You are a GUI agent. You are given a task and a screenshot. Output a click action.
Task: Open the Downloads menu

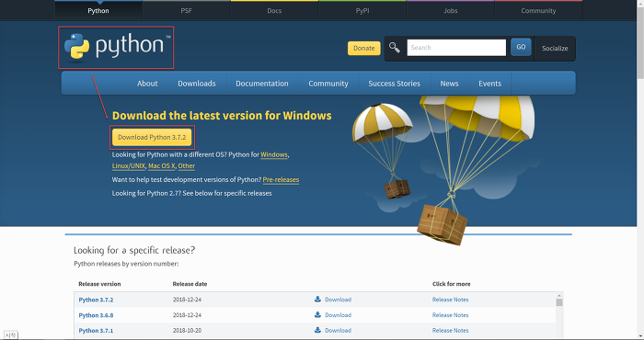196,84
